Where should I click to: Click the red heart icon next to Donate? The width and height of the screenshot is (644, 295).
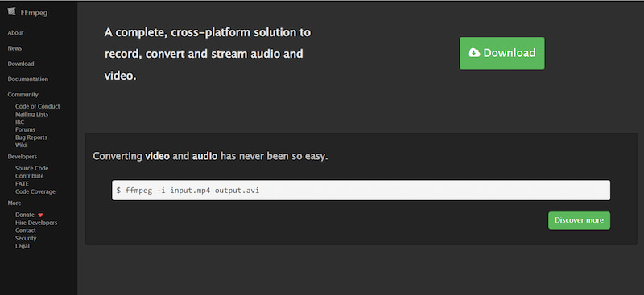coord(40,215)
